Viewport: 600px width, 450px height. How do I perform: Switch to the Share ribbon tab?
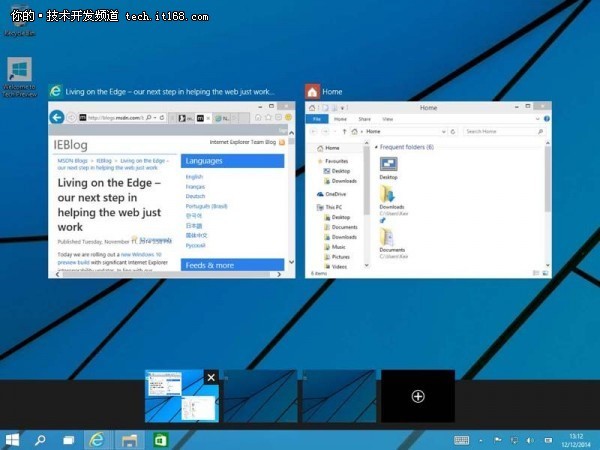pyautogui.click(x=364, y=118)
